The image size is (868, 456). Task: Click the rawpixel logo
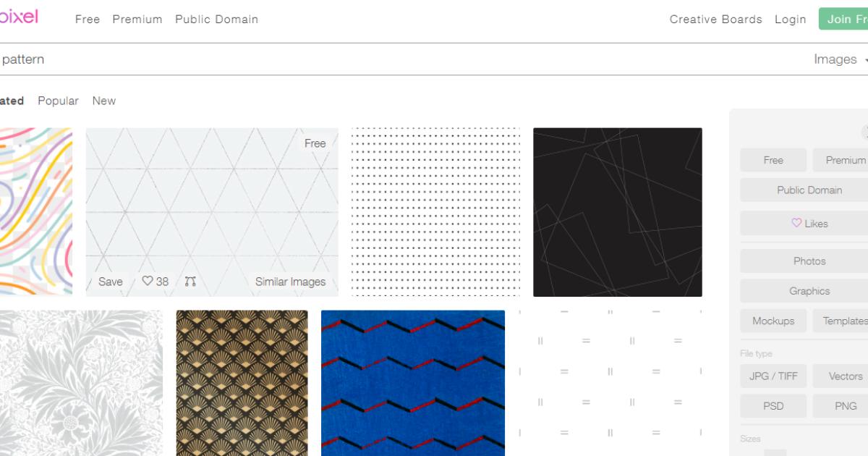coord(19,17)
